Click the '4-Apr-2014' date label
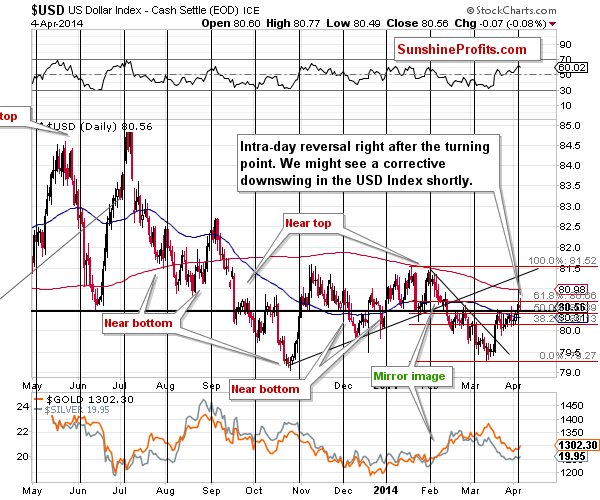Image resolution: width=600 pixels, height=500 pixels. tap(57, 23)
